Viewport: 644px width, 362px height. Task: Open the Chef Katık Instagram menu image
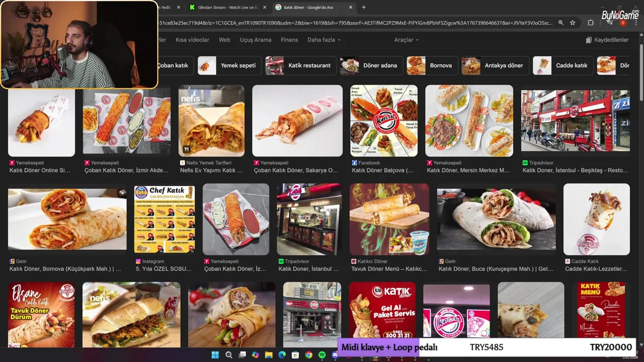[165, 219]
